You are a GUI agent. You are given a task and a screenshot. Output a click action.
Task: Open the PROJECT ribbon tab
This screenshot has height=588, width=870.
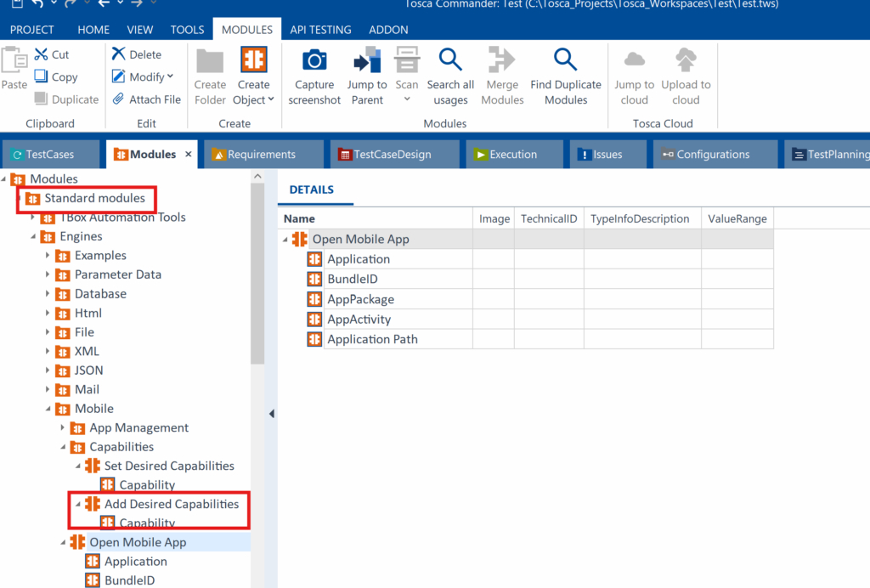pyautogui.click(x=31, y=30)
